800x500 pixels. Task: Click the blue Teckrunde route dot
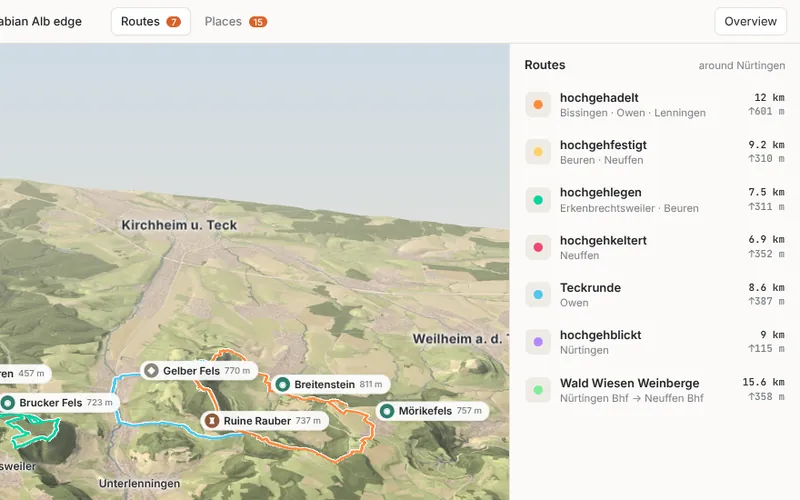(538, 294)
